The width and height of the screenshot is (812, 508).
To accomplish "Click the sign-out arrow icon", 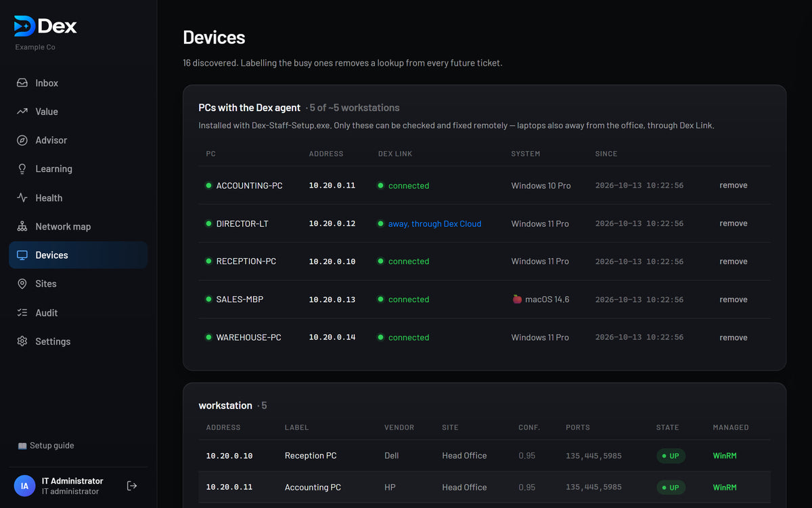I will click(x=132, y=486).
